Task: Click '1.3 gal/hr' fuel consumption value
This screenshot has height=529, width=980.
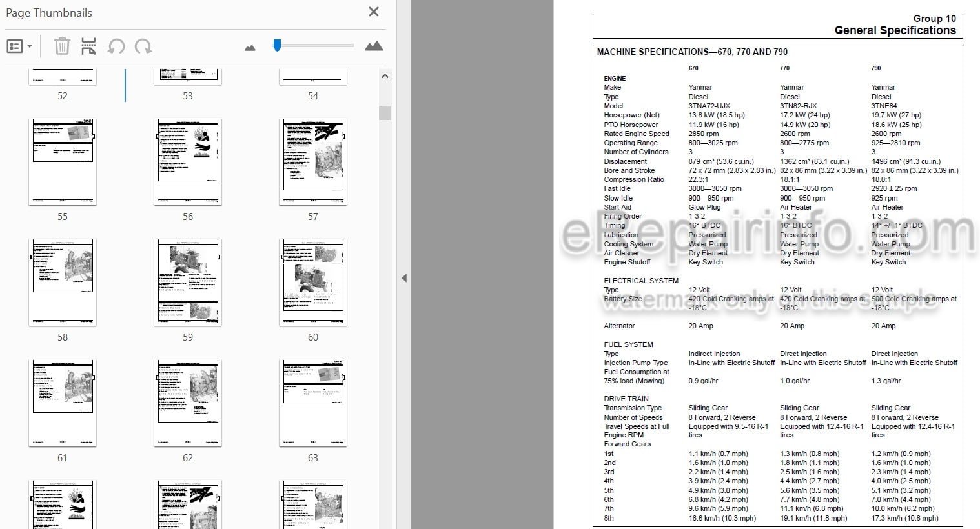Action: 886,381
